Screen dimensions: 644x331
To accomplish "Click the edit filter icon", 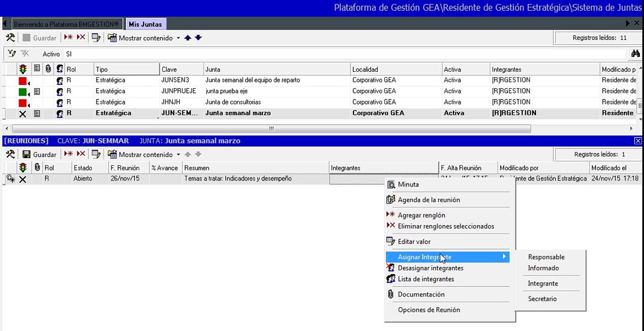I will tap(11, 54).
